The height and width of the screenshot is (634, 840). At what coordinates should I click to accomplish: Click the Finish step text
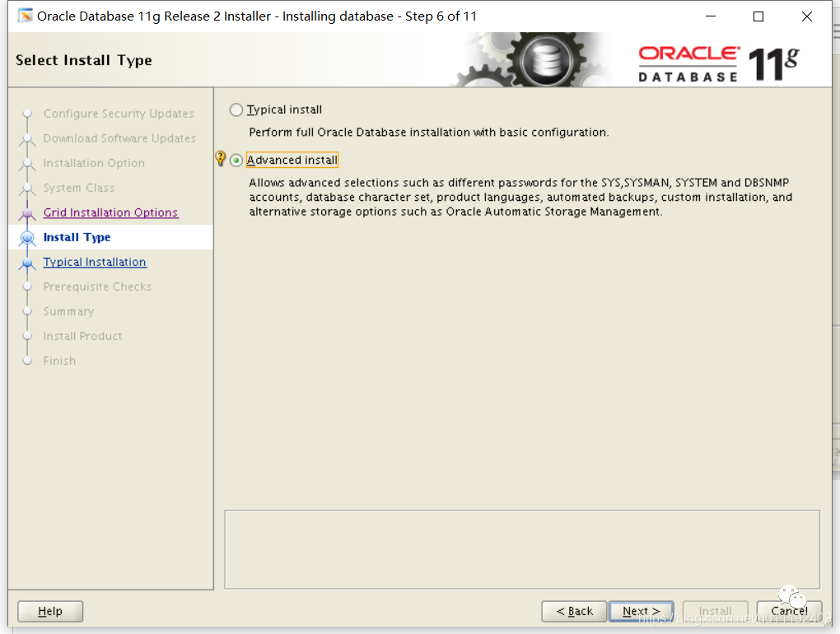59,361
